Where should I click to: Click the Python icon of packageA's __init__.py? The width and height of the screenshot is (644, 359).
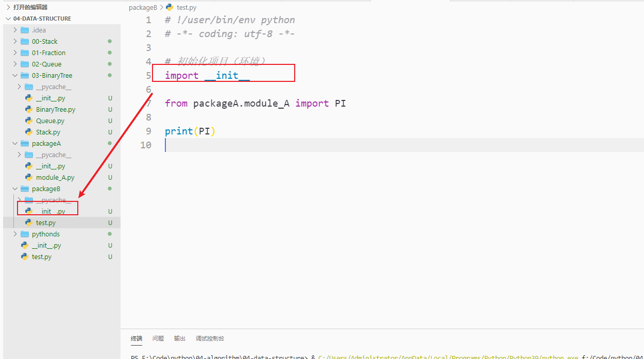29,166
